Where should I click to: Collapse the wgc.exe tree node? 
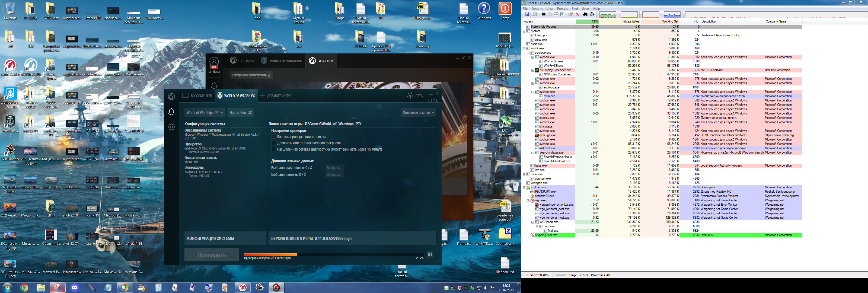[528, 200]
